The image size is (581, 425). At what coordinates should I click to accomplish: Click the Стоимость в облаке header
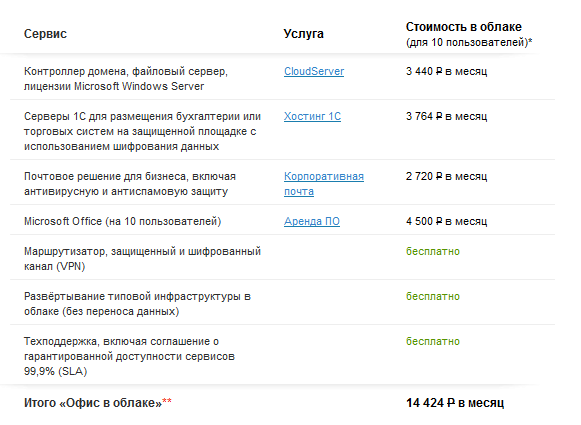coord(464,27)
